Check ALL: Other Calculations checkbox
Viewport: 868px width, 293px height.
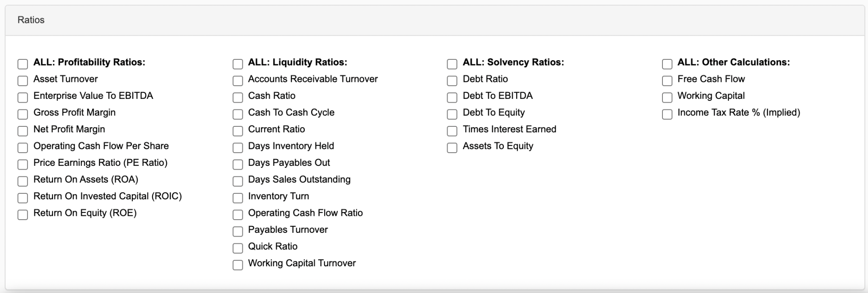coord(667,64)
